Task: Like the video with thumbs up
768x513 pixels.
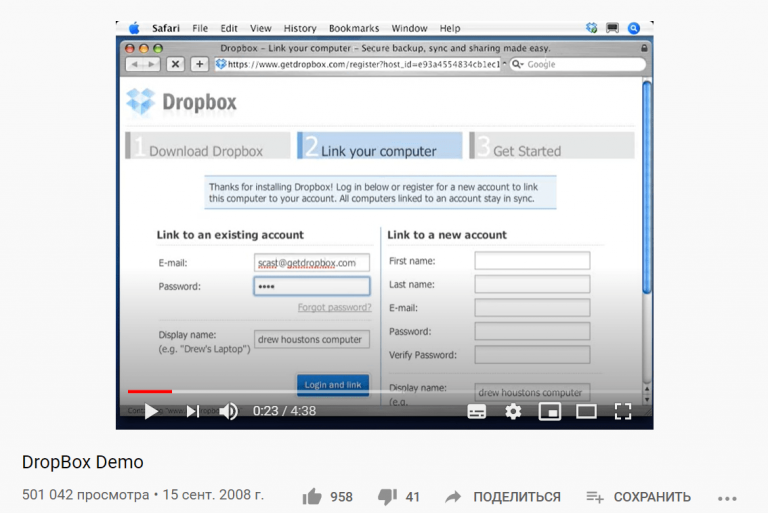Action: tap(312, 497)
